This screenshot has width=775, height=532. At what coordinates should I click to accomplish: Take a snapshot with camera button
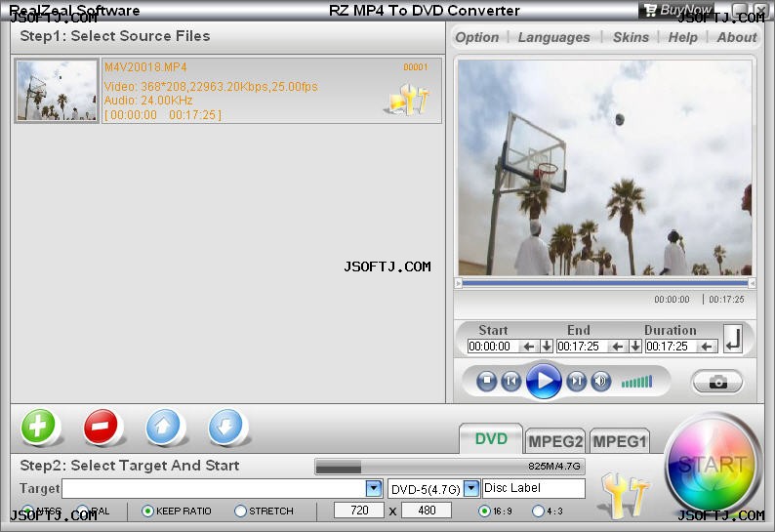pyautogui.click(x=717, y=383)
